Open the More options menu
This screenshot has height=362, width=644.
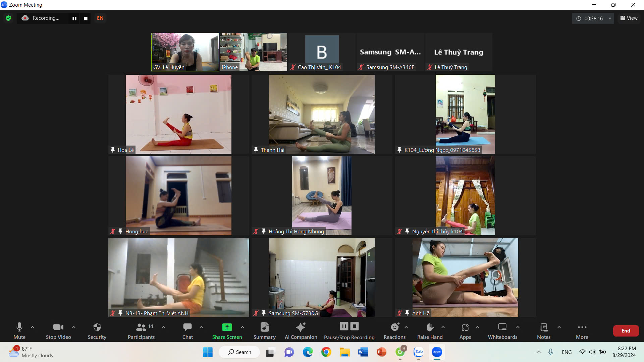(x=582, y=330)
